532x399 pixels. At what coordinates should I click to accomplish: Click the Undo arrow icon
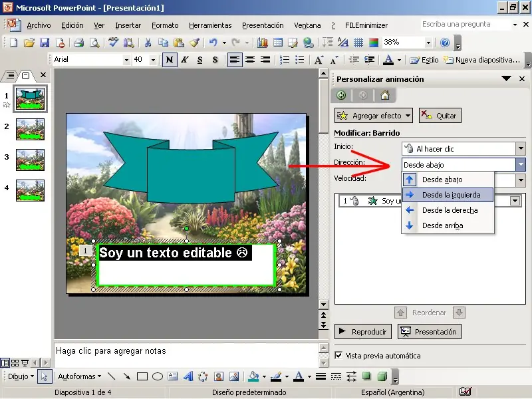(213, 43)
